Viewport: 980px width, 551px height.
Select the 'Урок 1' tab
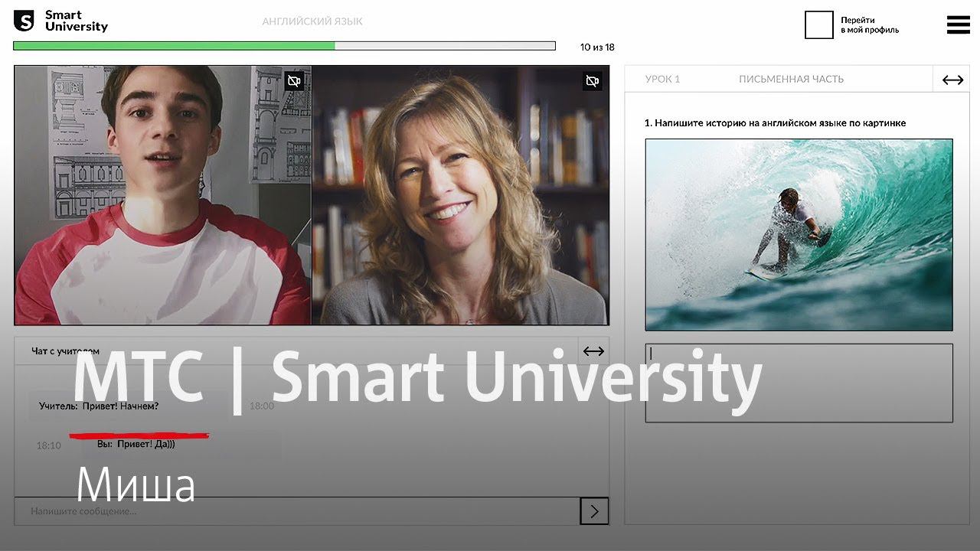click(x=662, y=79)
